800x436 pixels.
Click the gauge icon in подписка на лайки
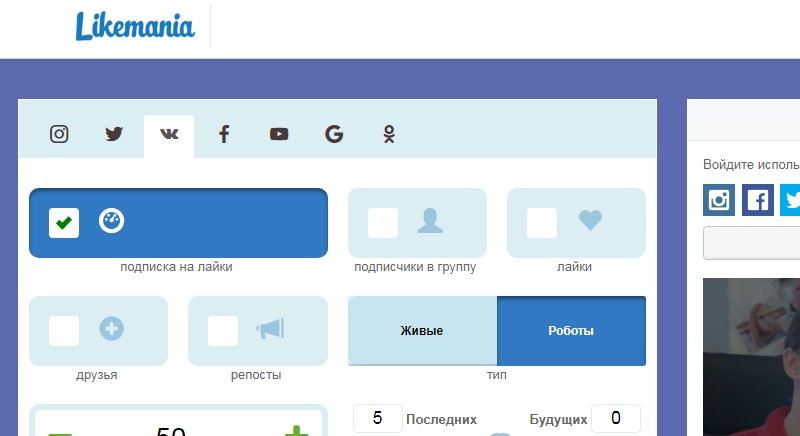(111, 221)
